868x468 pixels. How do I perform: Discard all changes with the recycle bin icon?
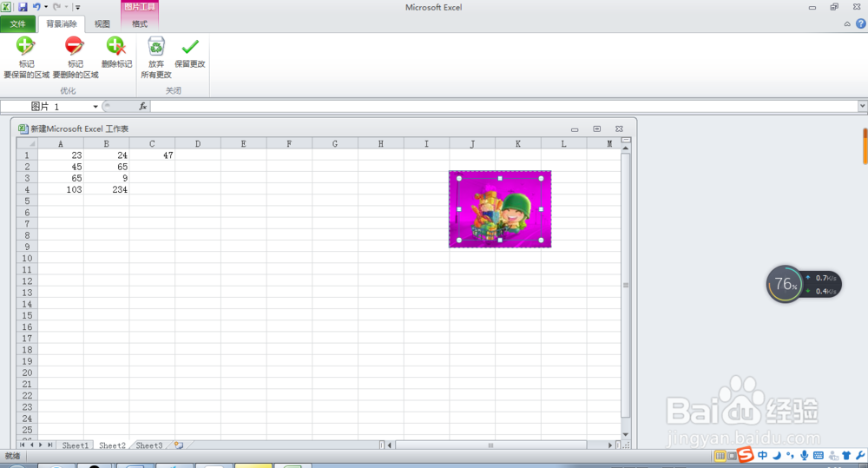[156, 57]
